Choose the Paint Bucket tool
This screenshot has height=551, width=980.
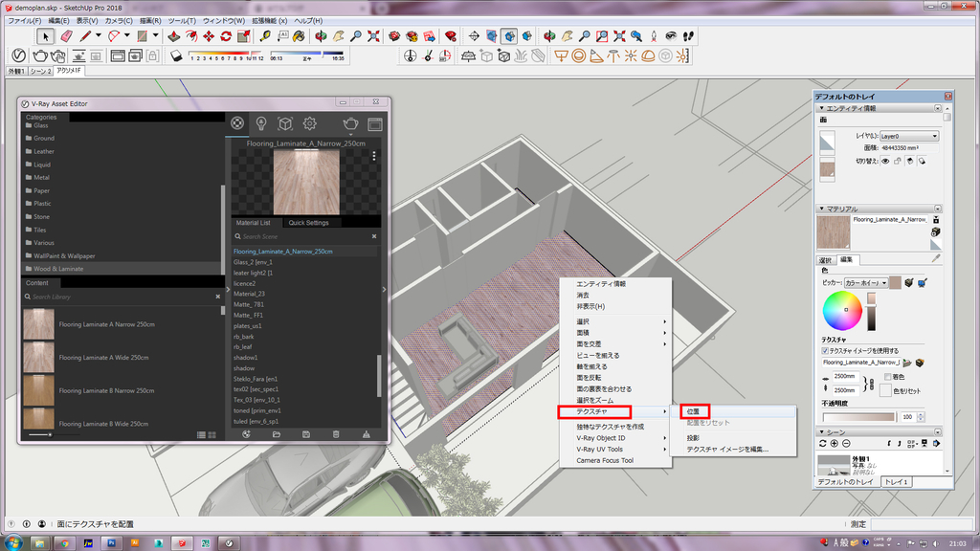point(300,36)
